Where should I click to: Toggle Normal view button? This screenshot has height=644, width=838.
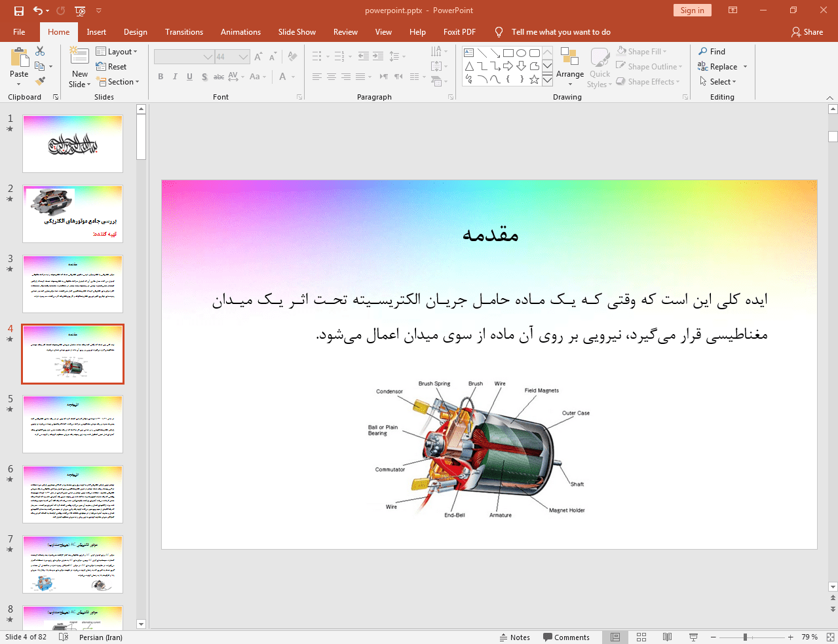coord(615,637)
